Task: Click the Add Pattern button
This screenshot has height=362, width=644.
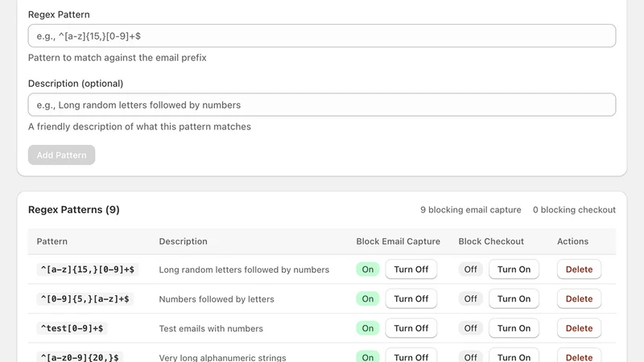Action: 62,154
